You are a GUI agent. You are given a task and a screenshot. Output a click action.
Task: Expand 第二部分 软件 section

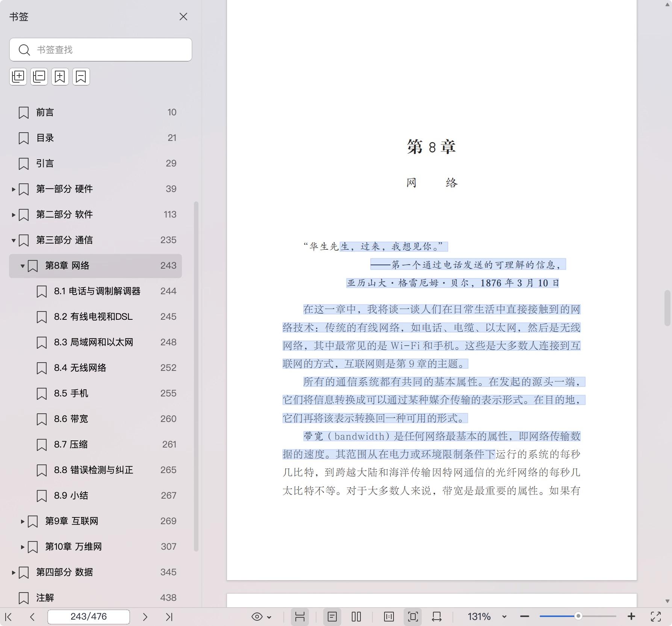(13, 215)
